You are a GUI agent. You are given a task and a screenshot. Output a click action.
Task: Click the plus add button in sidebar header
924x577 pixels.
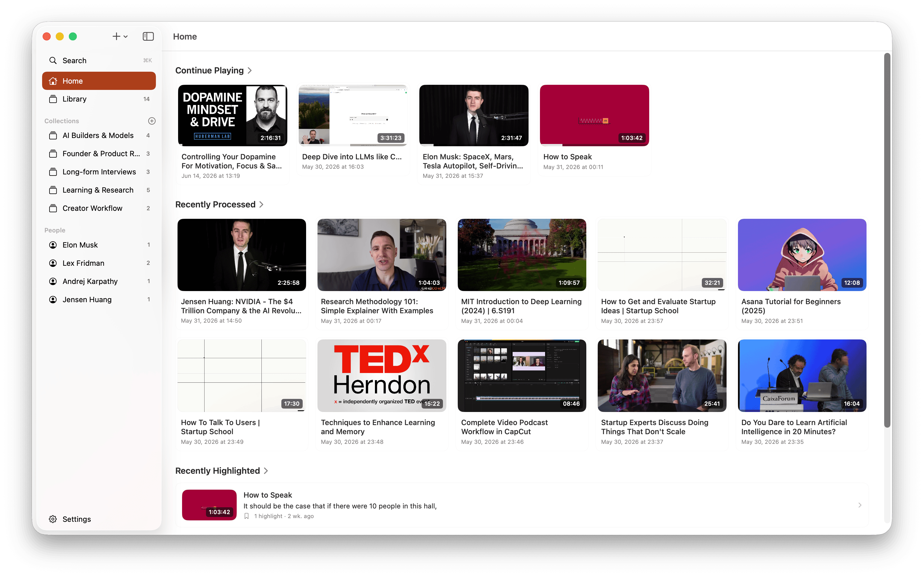click(x=116, y=36)
